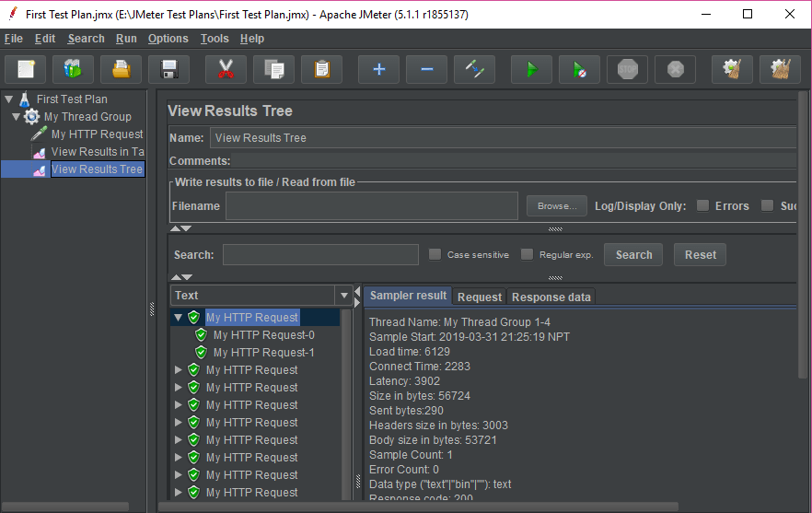The image size is (812, 513).
Task: Click the Paste clipboard icon
Action: click(x=321, y=69)
